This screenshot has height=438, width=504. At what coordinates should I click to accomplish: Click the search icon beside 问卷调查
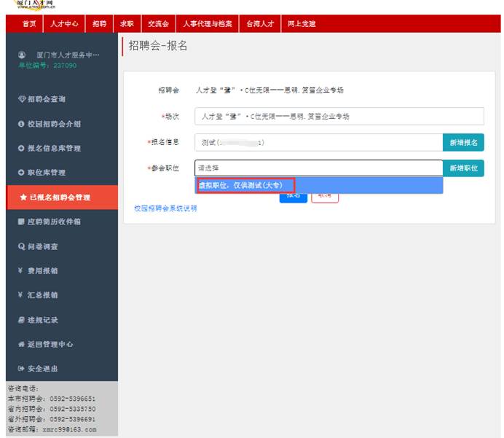[x=21, y=246]
